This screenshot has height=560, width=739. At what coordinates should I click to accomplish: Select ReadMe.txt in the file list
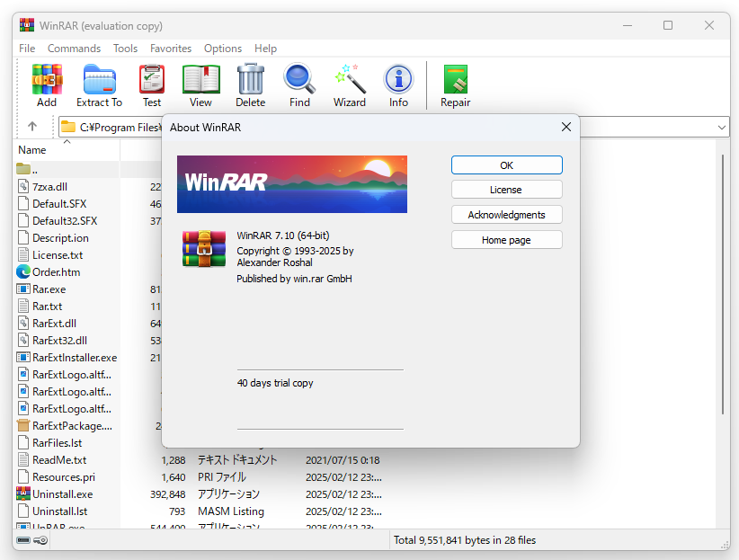click(x=53, y=459)
